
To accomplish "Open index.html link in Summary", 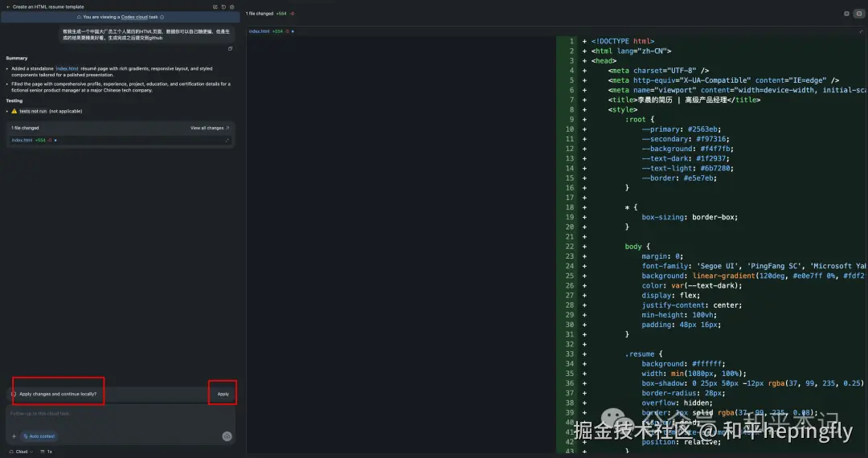I will point(67,68).
